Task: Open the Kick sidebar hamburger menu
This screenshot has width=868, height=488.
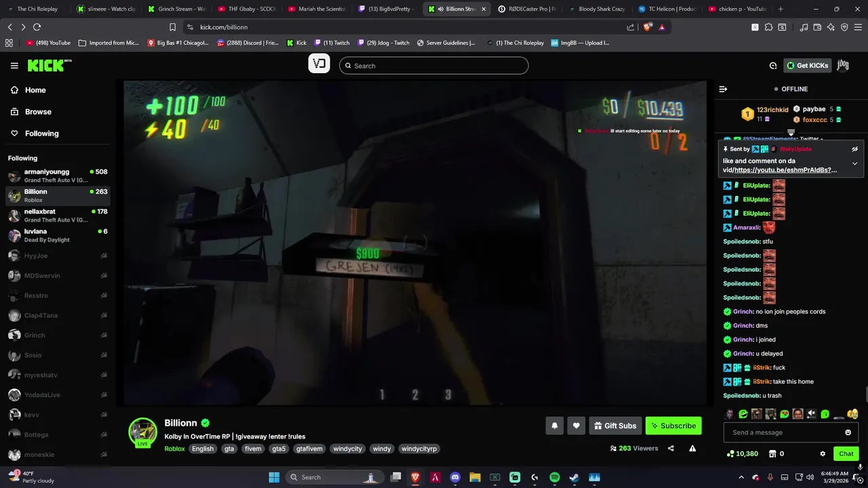Action: (x=14, y=66)
